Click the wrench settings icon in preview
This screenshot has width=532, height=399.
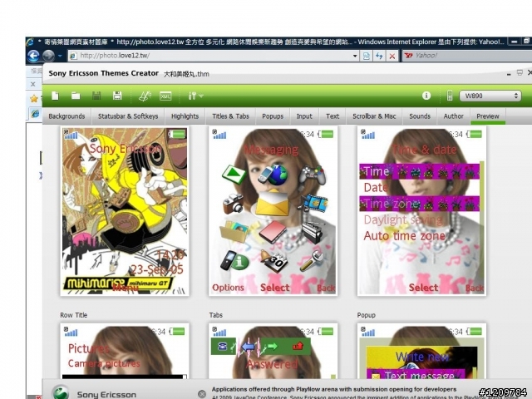[312, 260]
